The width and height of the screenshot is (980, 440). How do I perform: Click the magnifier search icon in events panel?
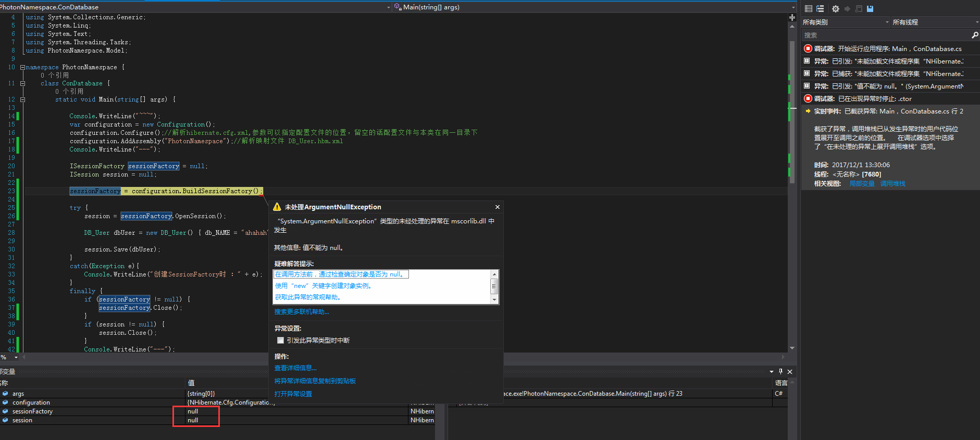(x=975, y=35)
